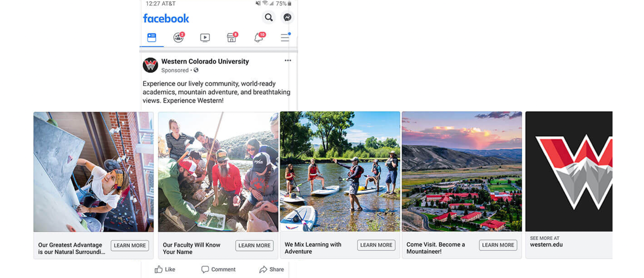This screenshot has width=644, height=278.
Task: Open notifications bell with 10 badge
Action: [x=259, y=37]
